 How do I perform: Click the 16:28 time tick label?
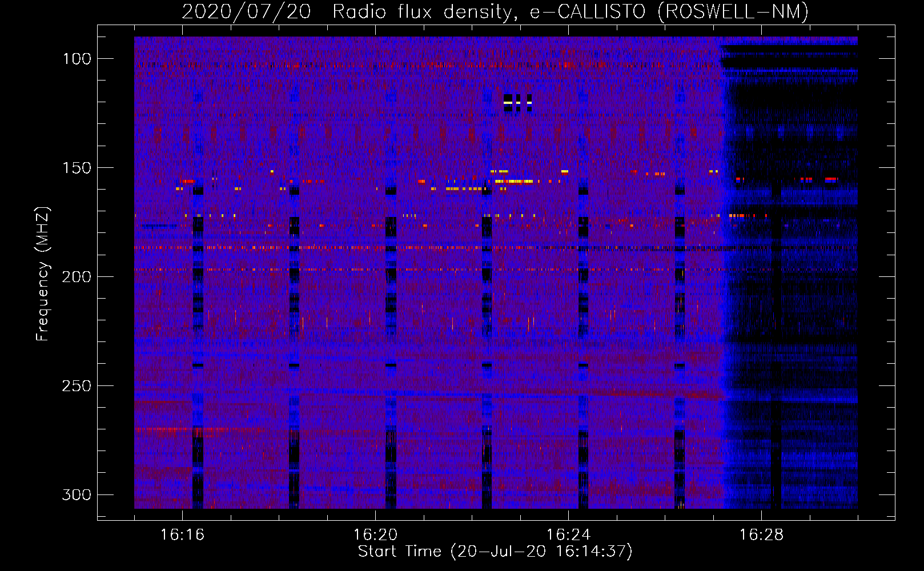coord(761,534)
